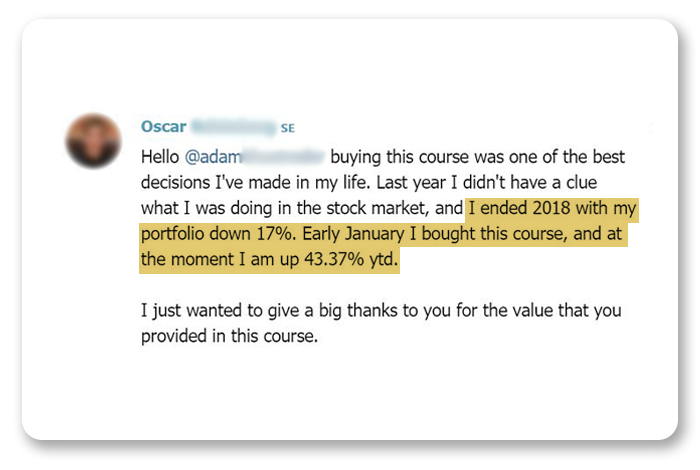Screen dimensions: 700x470
Task: Click highlighted '43.37% ytd' figure
Action: click(x=351, y=259)
